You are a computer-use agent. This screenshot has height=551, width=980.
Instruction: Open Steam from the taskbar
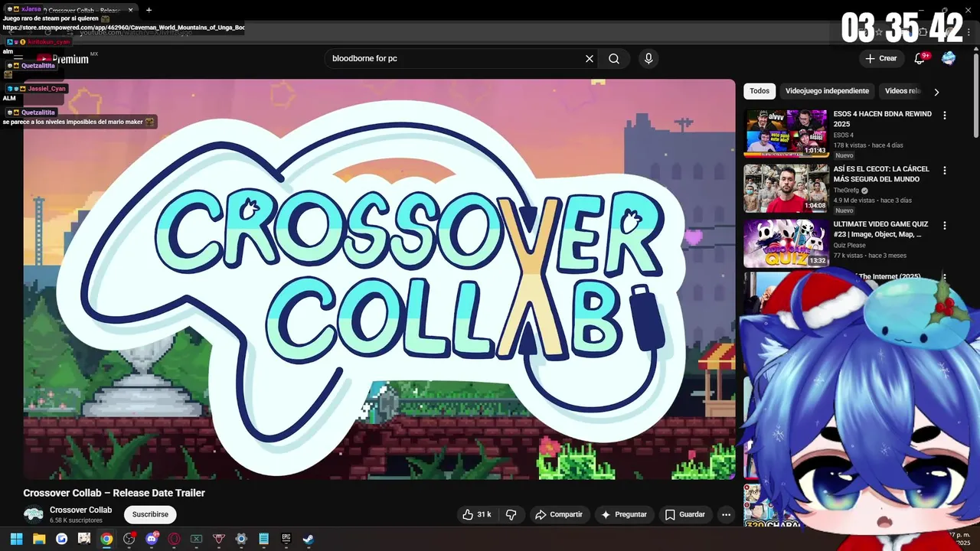tap(308, 539)
